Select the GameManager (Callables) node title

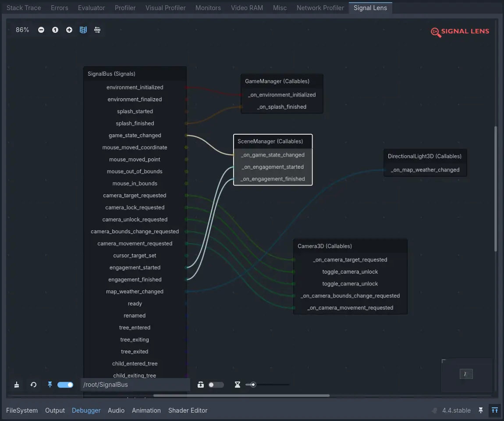pyautogui.click(x=277, y=82)
